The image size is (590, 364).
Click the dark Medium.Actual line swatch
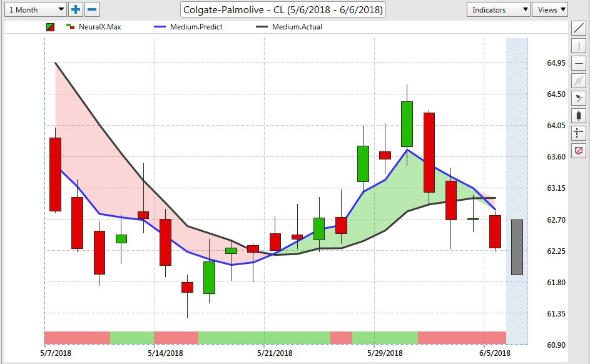tap(262, 27)
